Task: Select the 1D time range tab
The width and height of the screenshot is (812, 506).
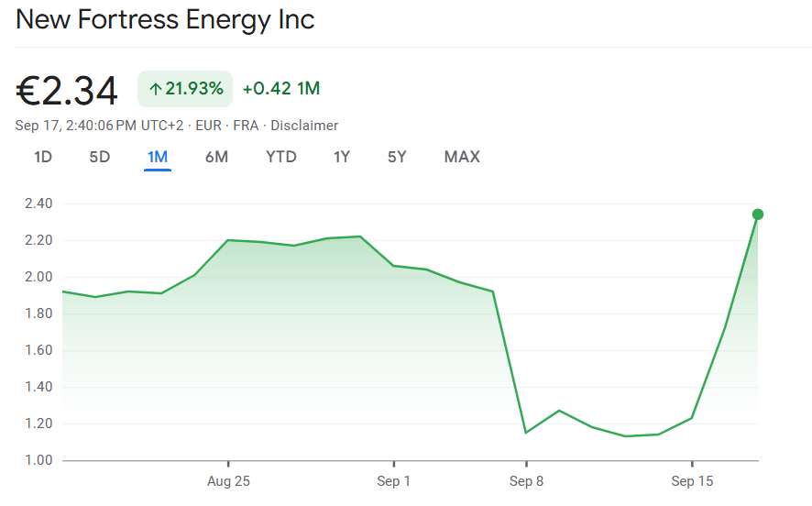Action: 43,157
